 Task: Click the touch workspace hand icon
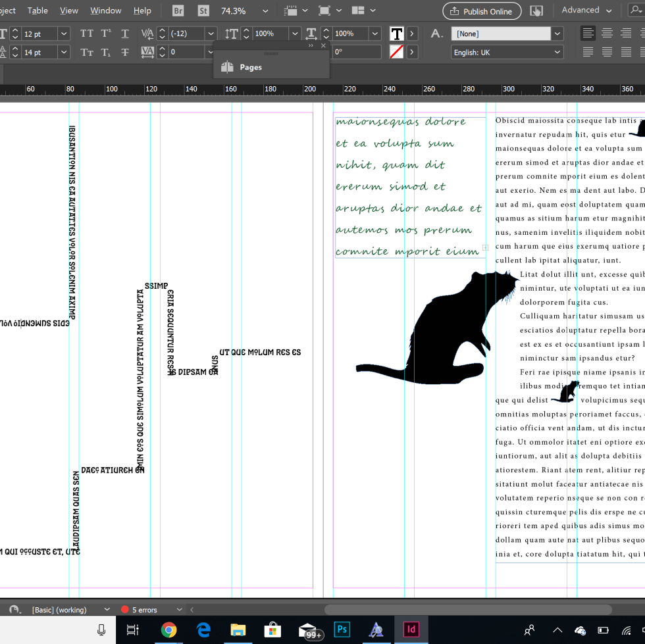coord(536,11)
